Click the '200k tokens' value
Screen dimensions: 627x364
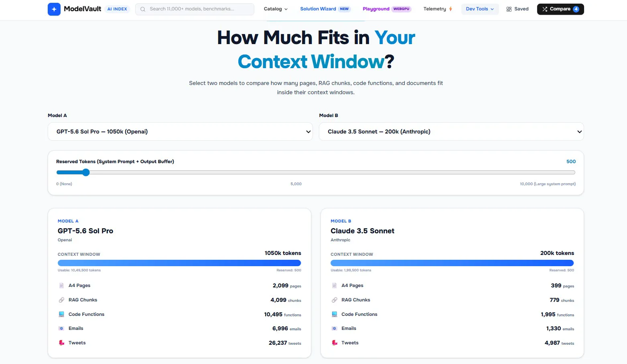click(557, 253)
